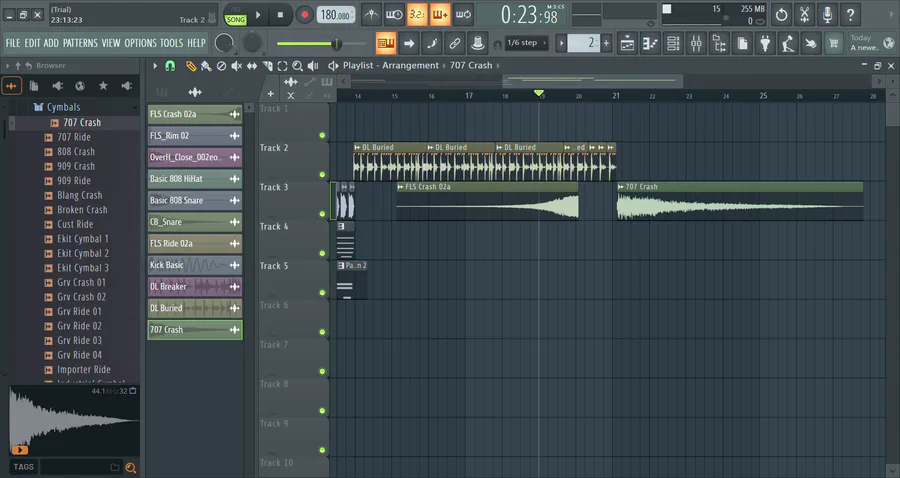This screenshot has height=478, width=900.
Task: Toggle the metronome button
Action: pos(371,15)
